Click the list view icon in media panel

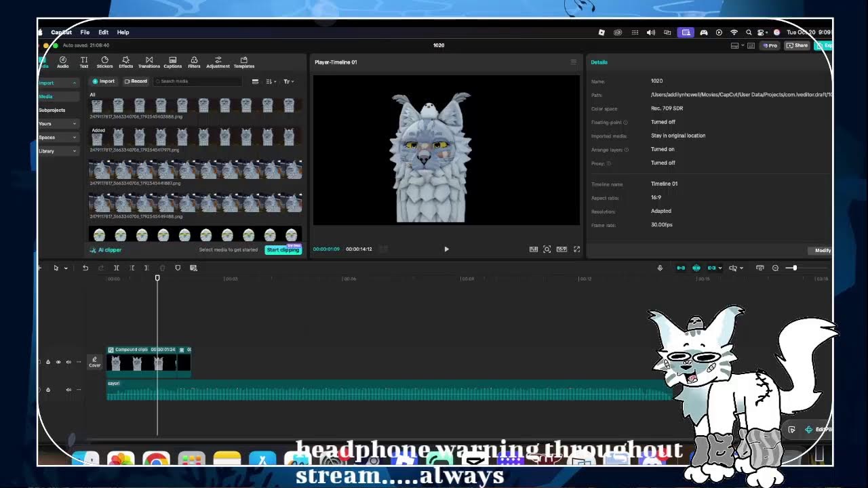click(255, 81)
